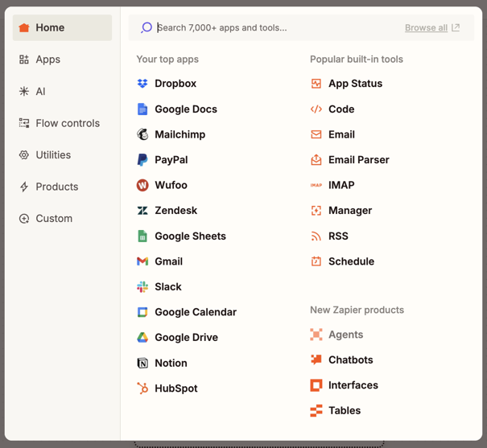The height and width of the screenshot is (448, 487).
Task: Select the Google Docs label
Action: point(186,109)
